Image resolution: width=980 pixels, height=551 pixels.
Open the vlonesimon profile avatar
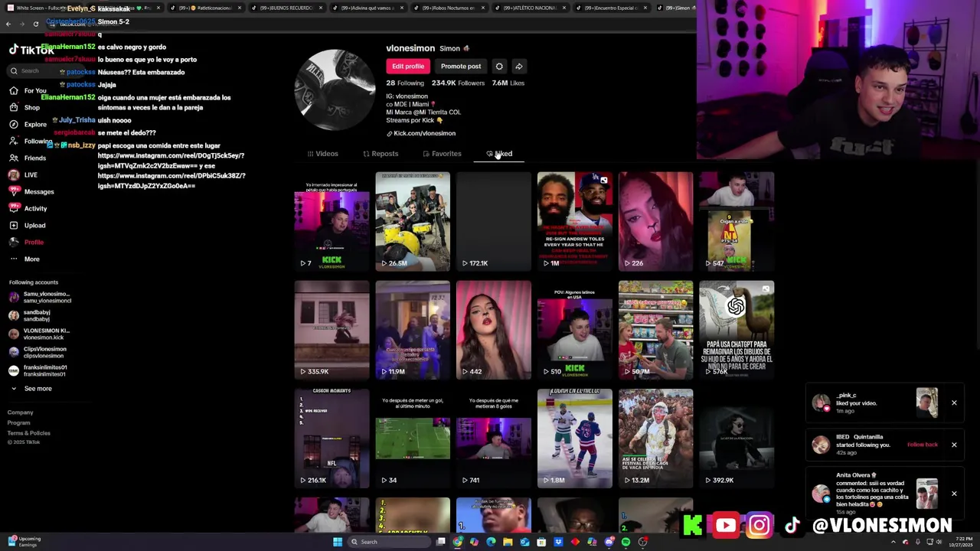tap(335, 90)
